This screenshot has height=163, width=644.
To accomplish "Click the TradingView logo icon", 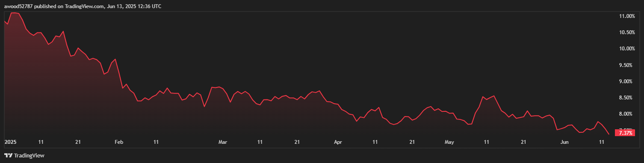I will pos(8,156).
